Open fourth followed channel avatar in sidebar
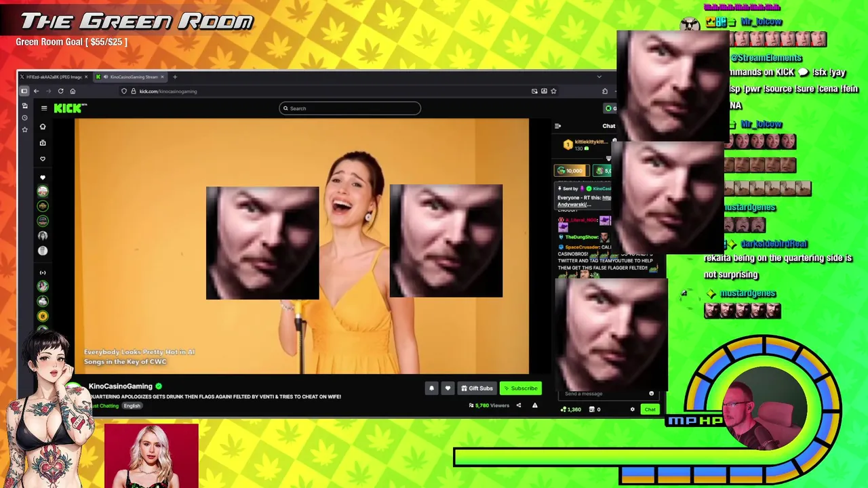Image resolution: width=868 pixels, height=488 pixels. tap(43, 236)
